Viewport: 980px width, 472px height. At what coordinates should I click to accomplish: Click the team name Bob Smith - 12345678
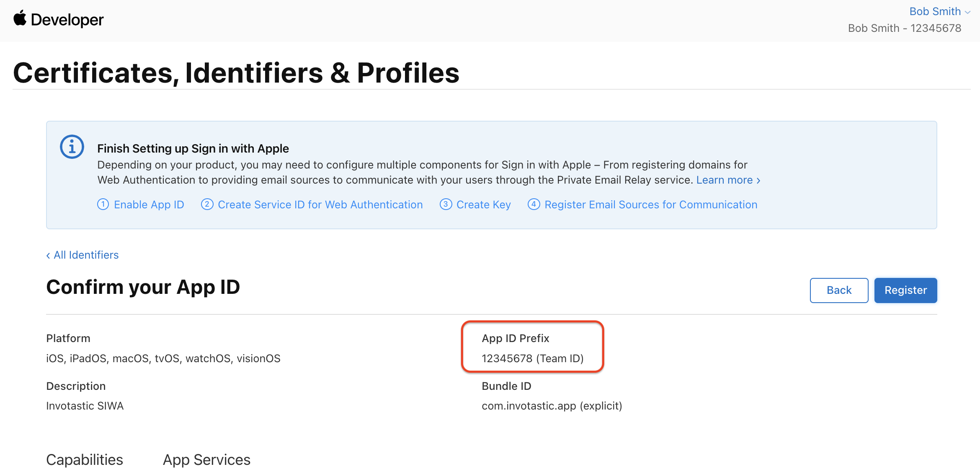click(905, 28)
